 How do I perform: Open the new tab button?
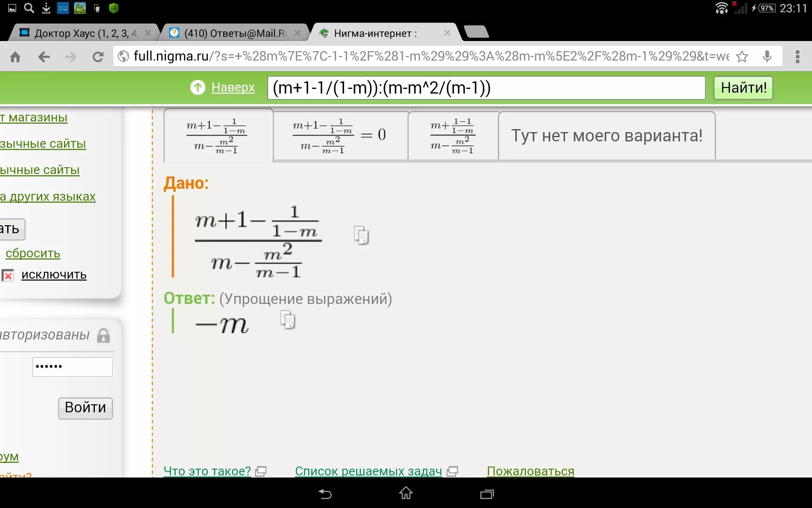(476, 32)
